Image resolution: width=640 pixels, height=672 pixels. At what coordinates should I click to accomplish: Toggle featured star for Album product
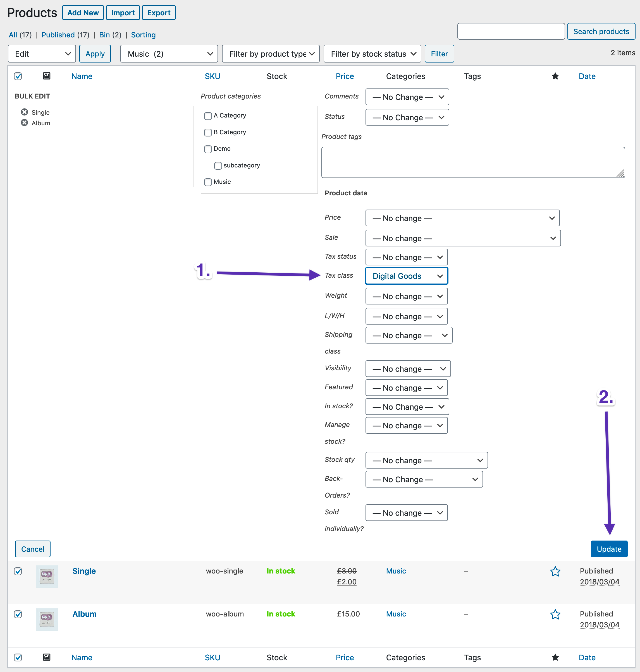coord(555,615)
